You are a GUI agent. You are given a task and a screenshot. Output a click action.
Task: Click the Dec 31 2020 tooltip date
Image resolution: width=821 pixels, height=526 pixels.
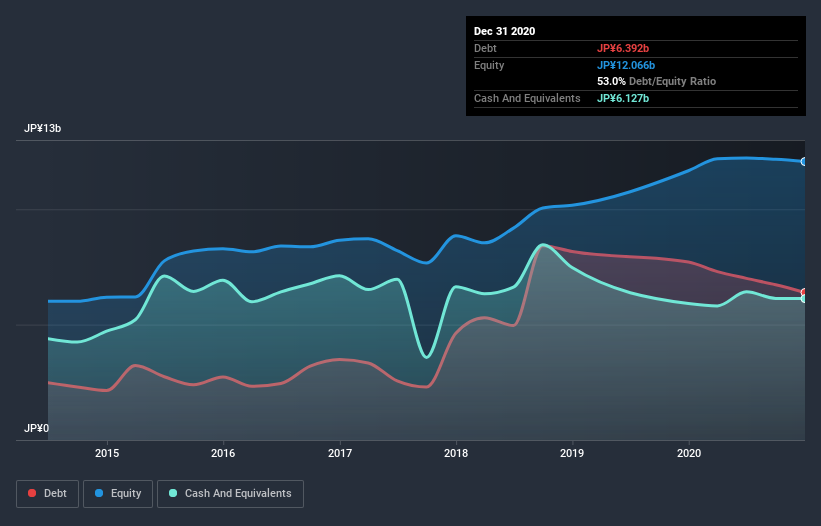tap(504, 31)
